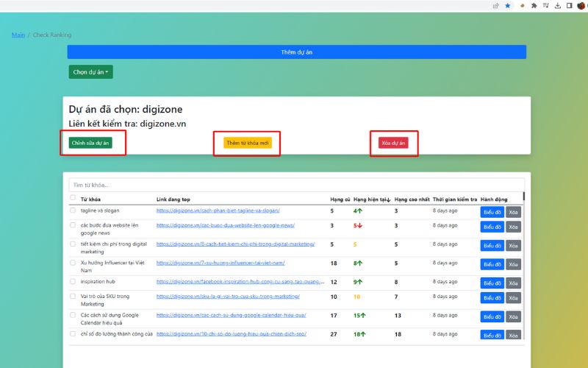588x368 pixels.
Task: Click the Hành động column header
Action: (494, 199)
